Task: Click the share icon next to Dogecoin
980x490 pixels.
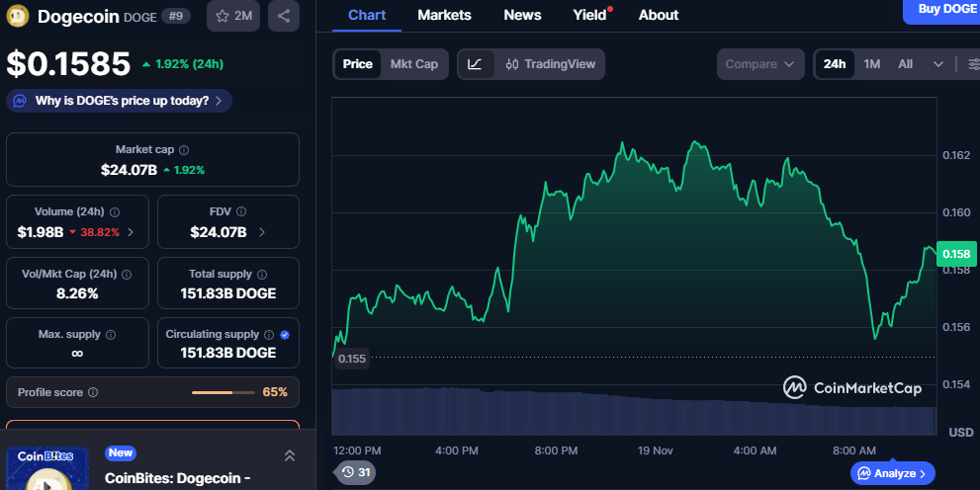Action: [284, 16]
